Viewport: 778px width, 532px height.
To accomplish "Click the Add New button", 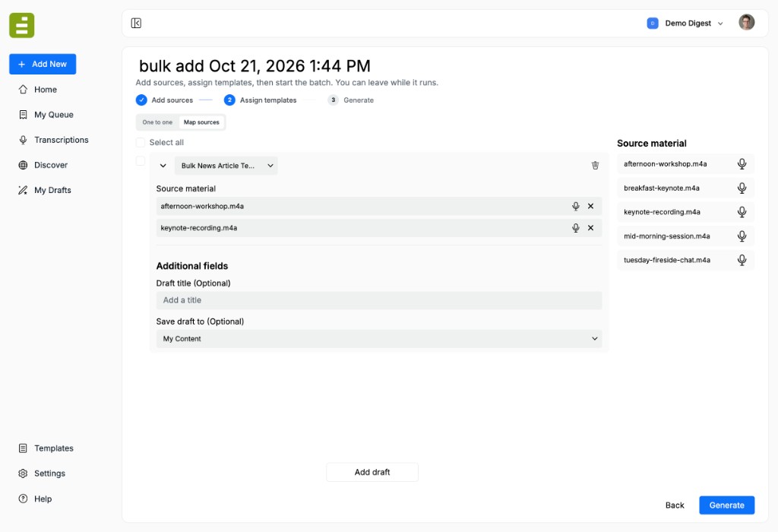I will coord(43,64).
